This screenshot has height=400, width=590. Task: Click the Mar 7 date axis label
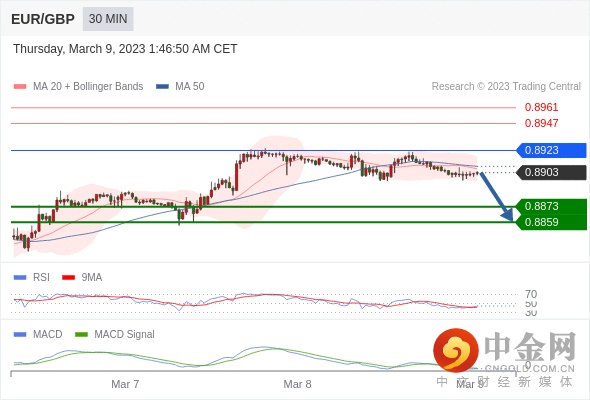coord(125,384)
